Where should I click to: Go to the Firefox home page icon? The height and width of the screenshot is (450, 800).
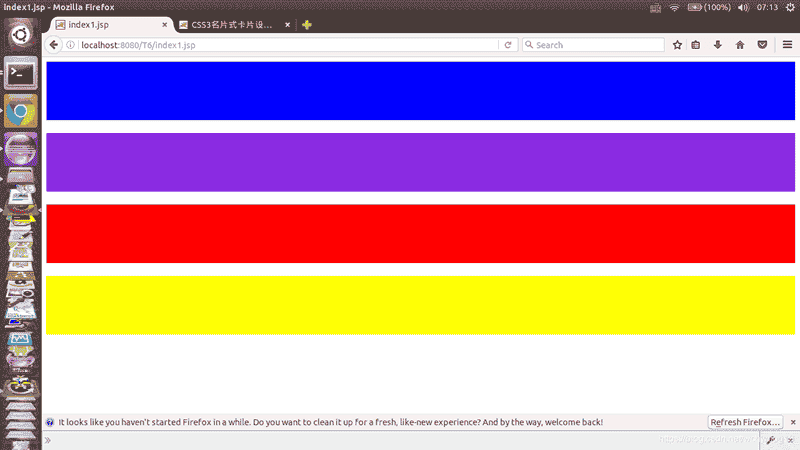[x=740, y=45]
